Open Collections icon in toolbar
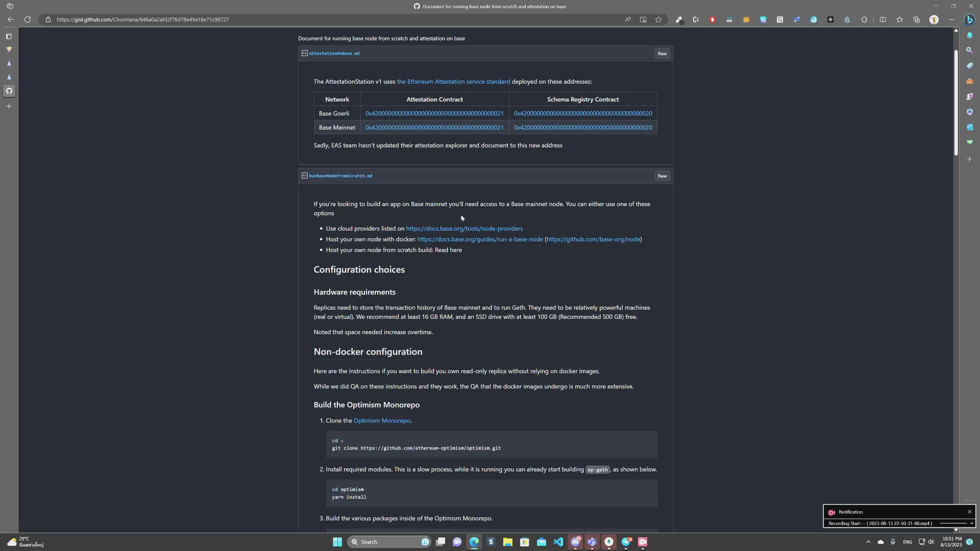 917,19
